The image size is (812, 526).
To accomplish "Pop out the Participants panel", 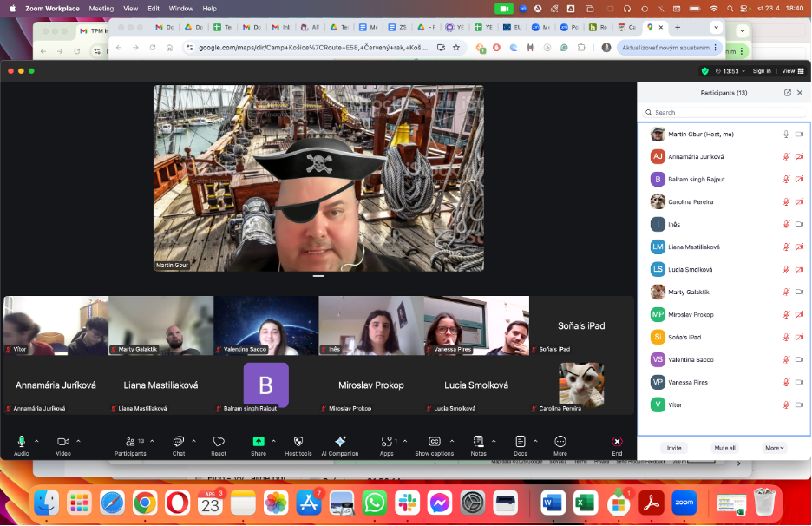I will (x=787, y=93).
